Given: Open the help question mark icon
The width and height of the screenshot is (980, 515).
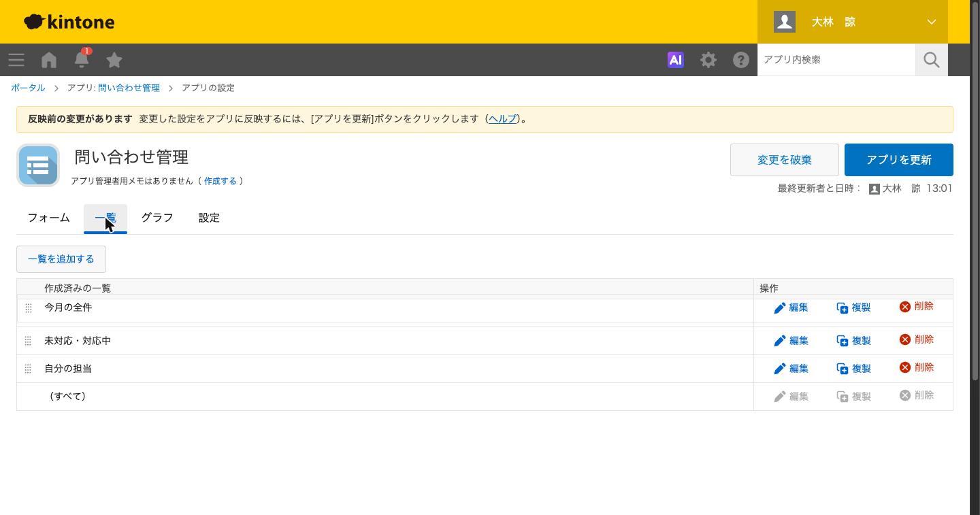Looking at the screenshot, I should 741,60.
